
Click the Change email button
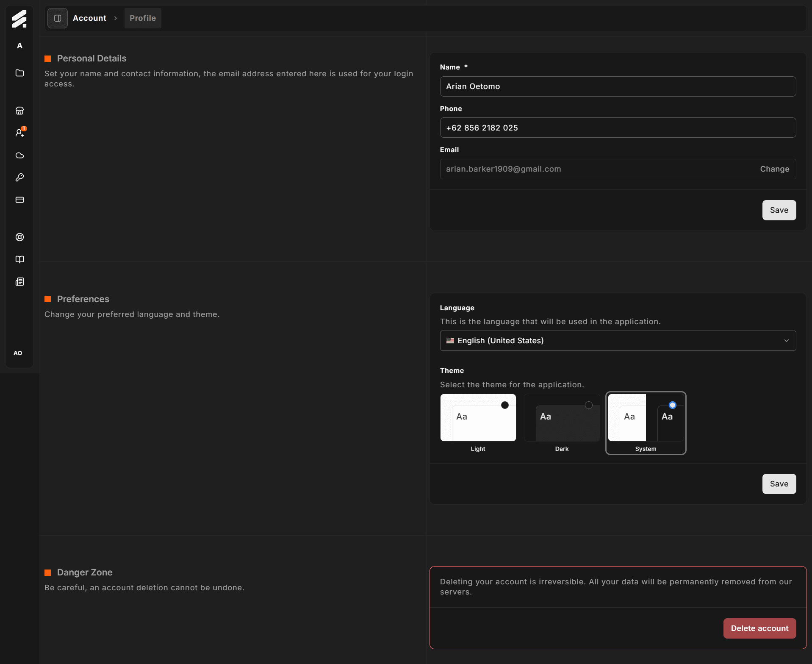(x=774, y=169)
